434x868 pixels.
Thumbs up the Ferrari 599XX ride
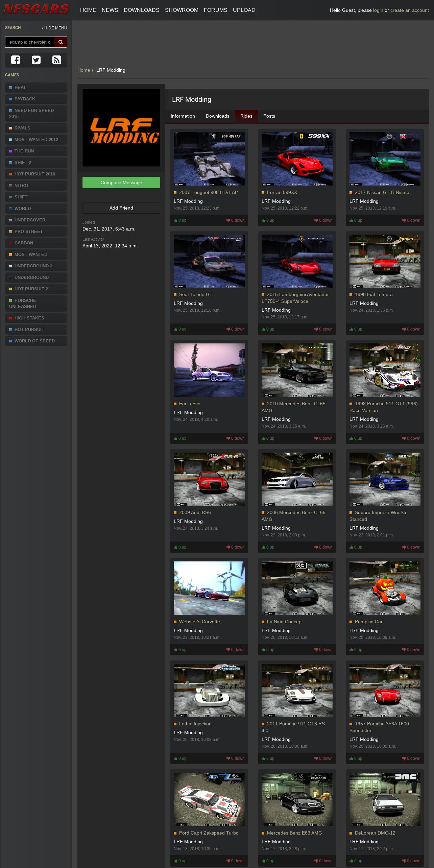click(x=268, y=220)
